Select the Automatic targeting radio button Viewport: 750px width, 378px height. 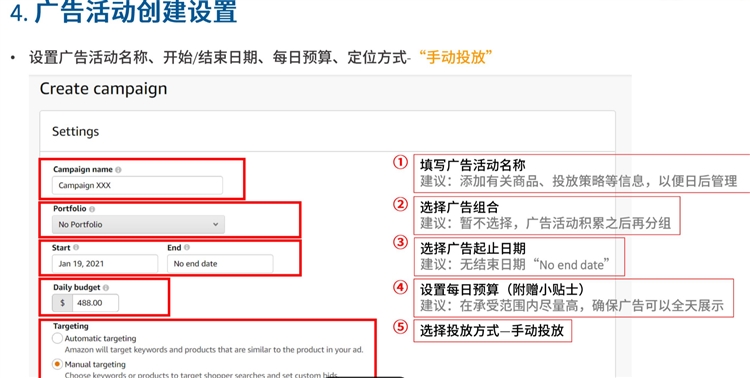57,338
